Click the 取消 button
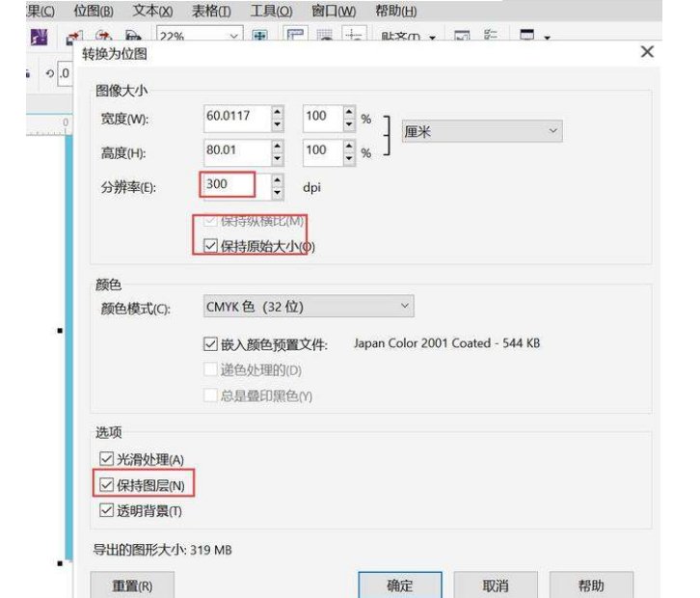Viewport: 700px width, 598px height. 496,584
